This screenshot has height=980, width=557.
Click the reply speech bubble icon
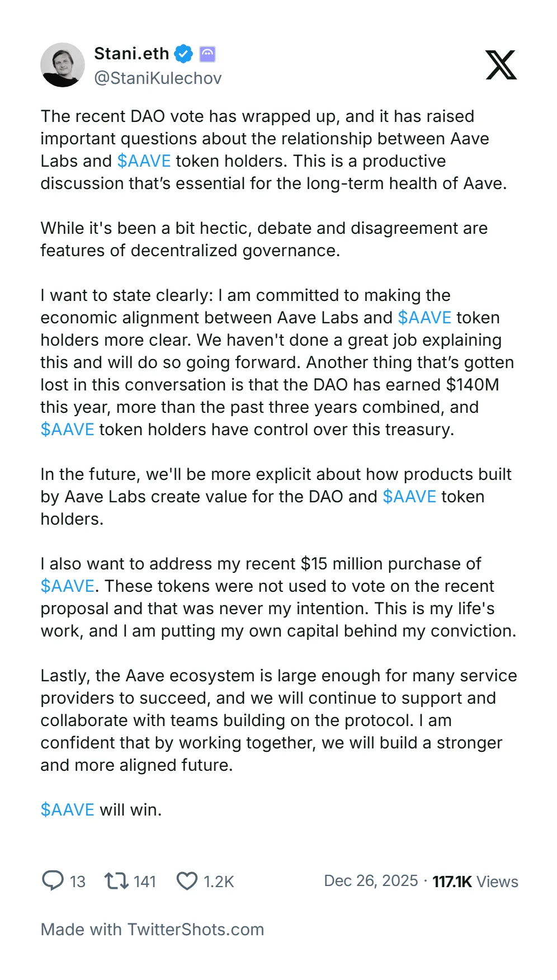pos(53,880)
